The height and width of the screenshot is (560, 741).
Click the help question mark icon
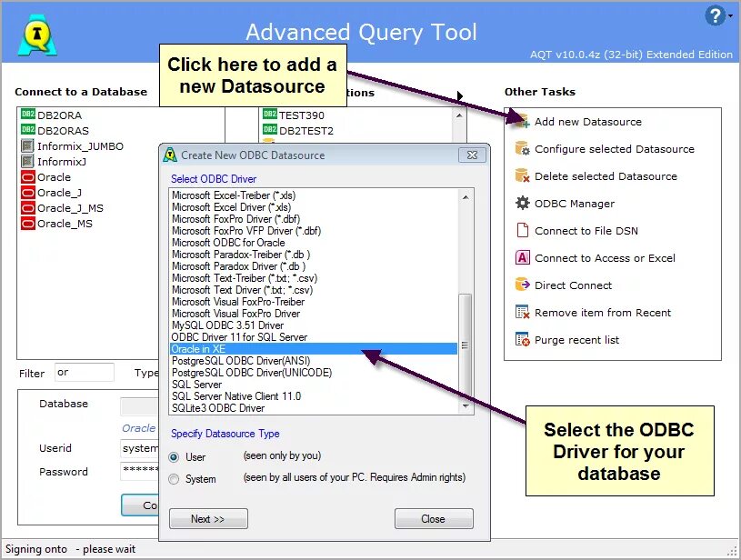pos(715,15)
